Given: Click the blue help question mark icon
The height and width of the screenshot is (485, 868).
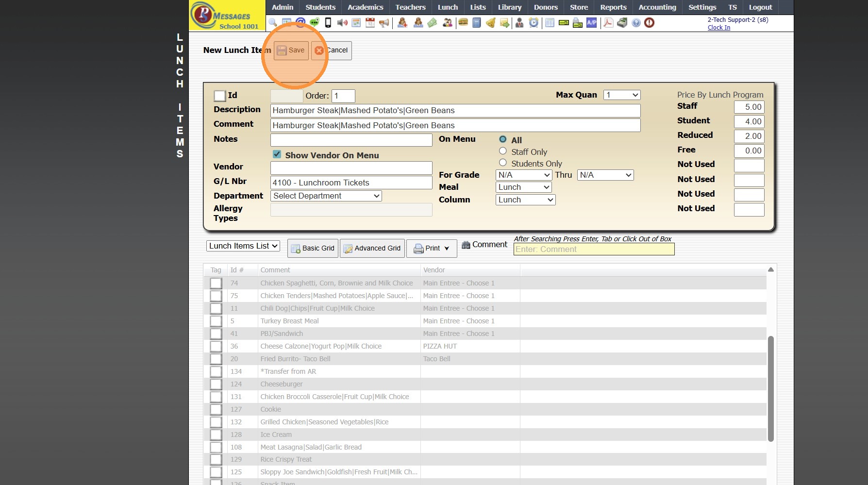Looking at the screenshot, I should pyautogui.click(x=636, y=23).
